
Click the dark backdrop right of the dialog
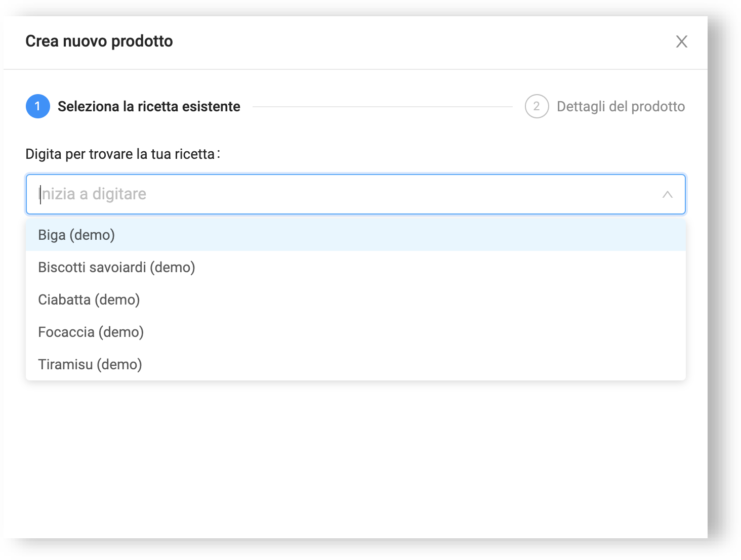(x=724, y=278)
